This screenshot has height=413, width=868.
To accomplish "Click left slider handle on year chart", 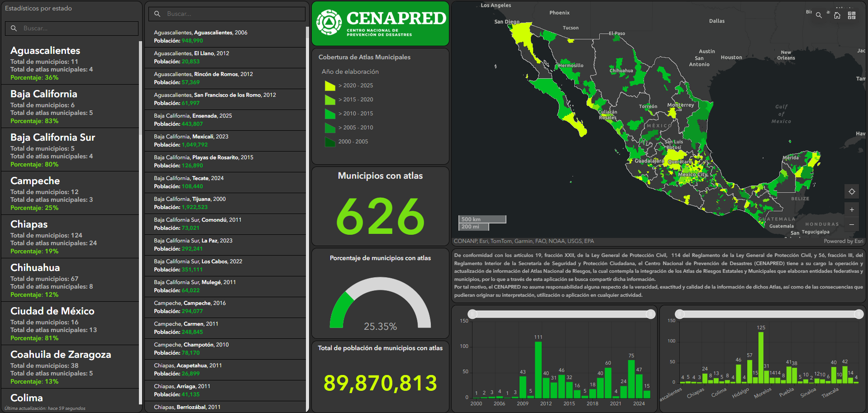I will tap(472, 314).
